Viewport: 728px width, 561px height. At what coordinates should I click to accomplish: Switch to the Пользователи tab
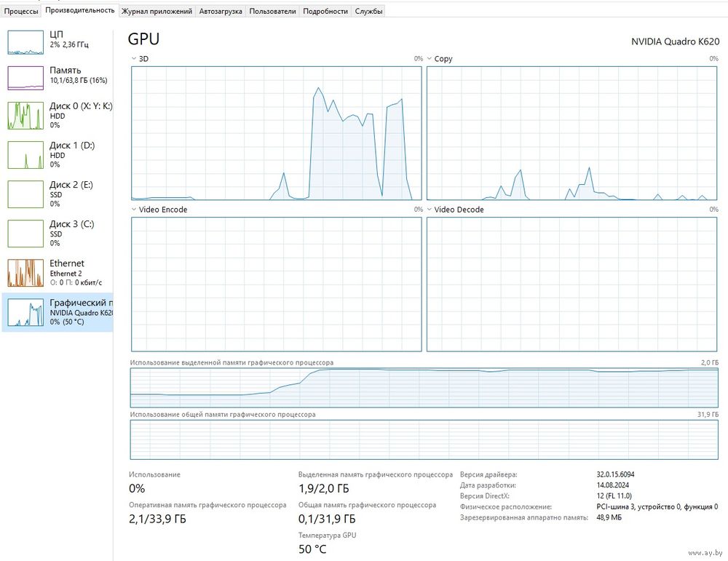pyautogui.click(x=272, y=12)
